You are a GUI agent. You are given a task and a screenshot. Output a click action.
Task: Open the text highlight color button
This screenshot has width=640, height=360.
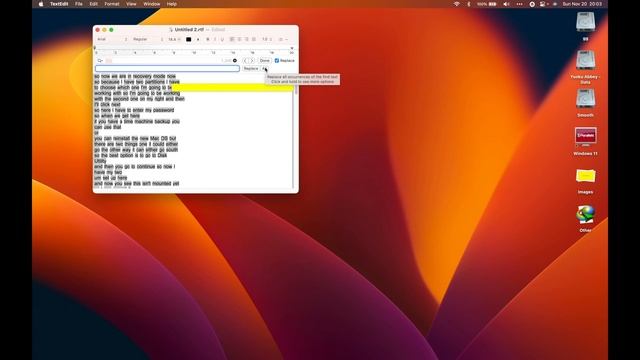198,39
